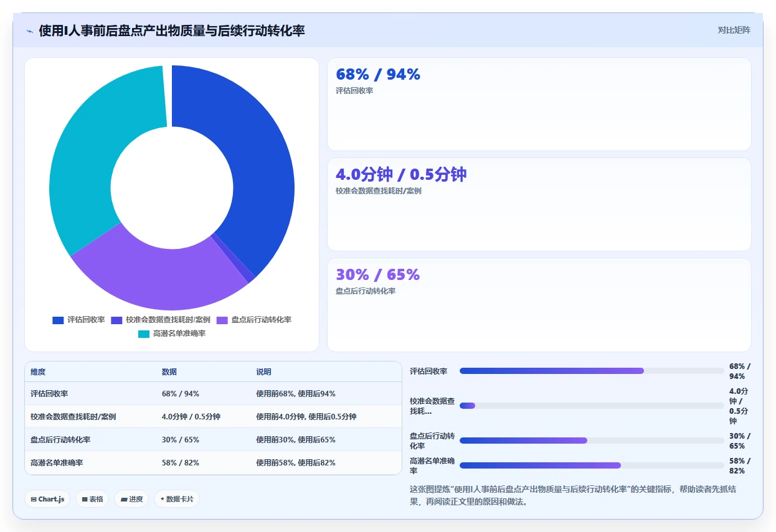Click the table icon in the 表格 chip
Screen dimensions: 776x532
click(x=85, y=499)
